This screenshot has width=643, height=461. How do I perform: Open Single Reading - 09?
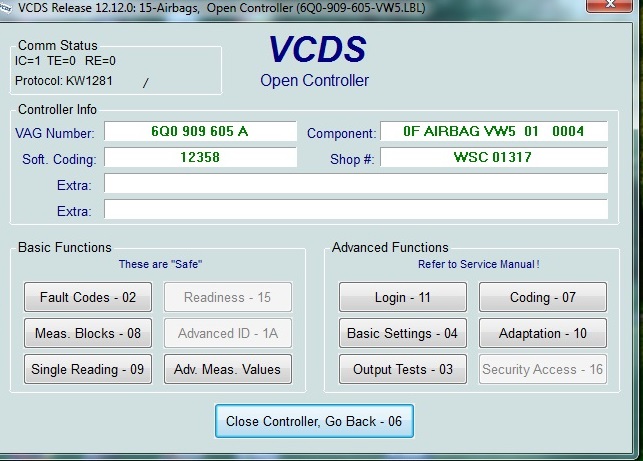[88, 369]
